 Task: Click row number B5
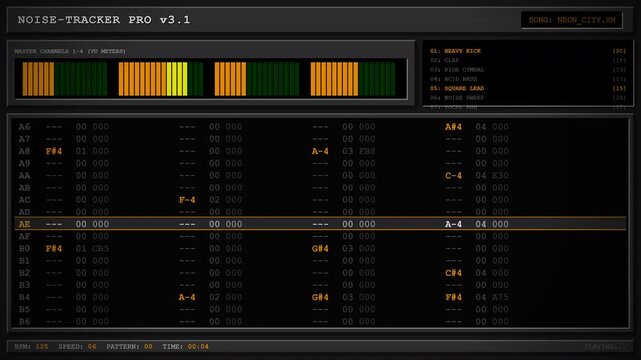[25, 309]
